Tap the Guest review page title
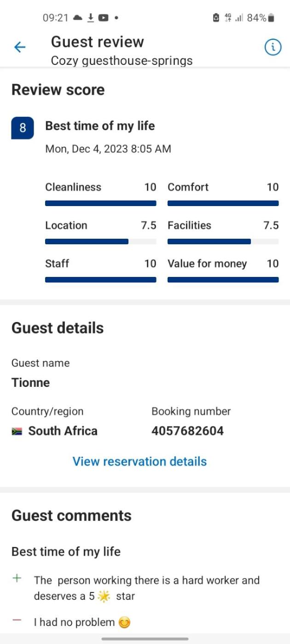Screen dimensions: 290x644 [x=98, y=42]
